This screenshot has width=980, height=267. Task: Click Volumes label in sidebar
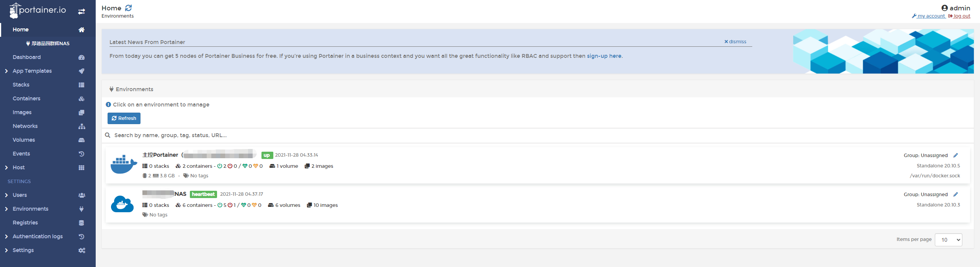coord(24,140)
